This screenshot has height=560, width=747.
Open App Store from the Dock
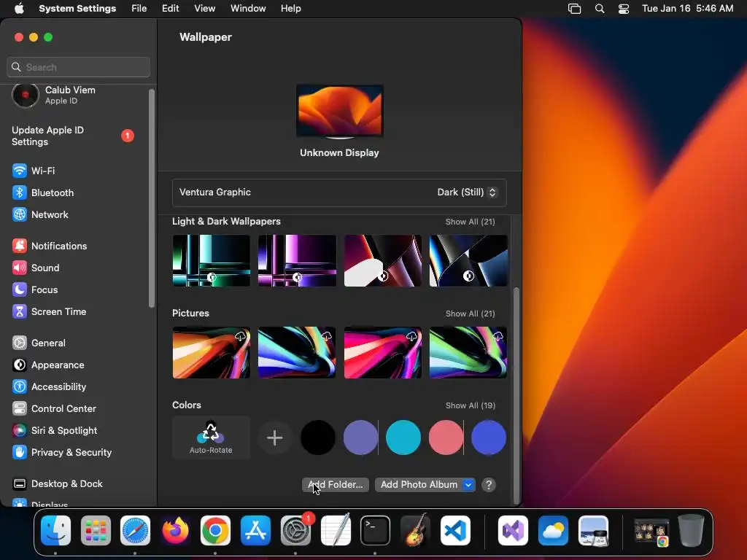pos(255,531)
